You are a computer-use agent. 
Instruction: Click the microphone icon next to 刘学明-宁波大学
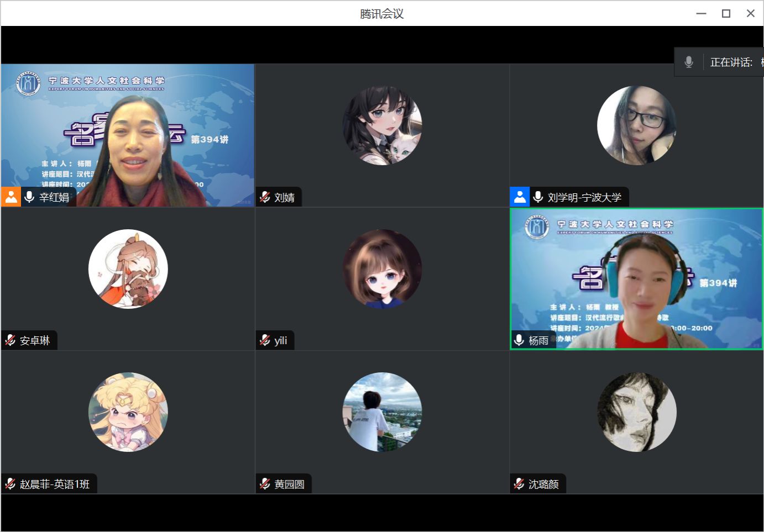538,197
